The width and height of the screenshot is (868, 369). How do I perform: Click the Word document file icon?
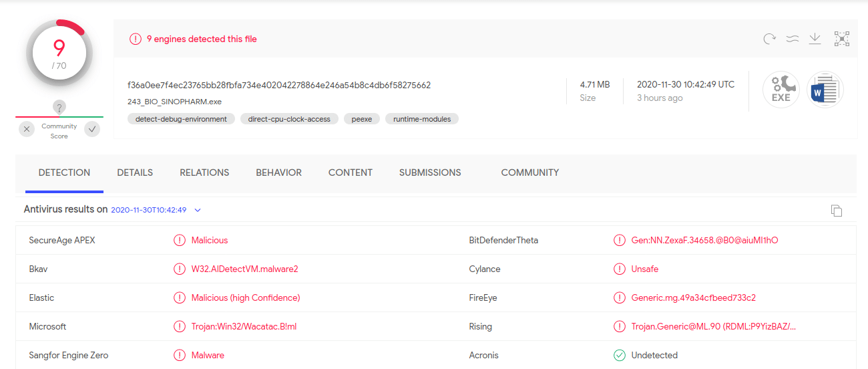825,90
